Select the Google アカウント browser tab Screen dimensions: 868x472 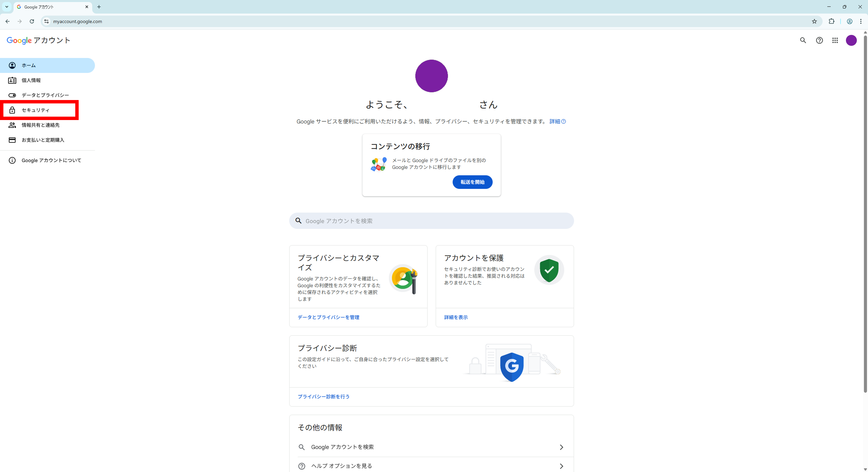coord(53,7)
